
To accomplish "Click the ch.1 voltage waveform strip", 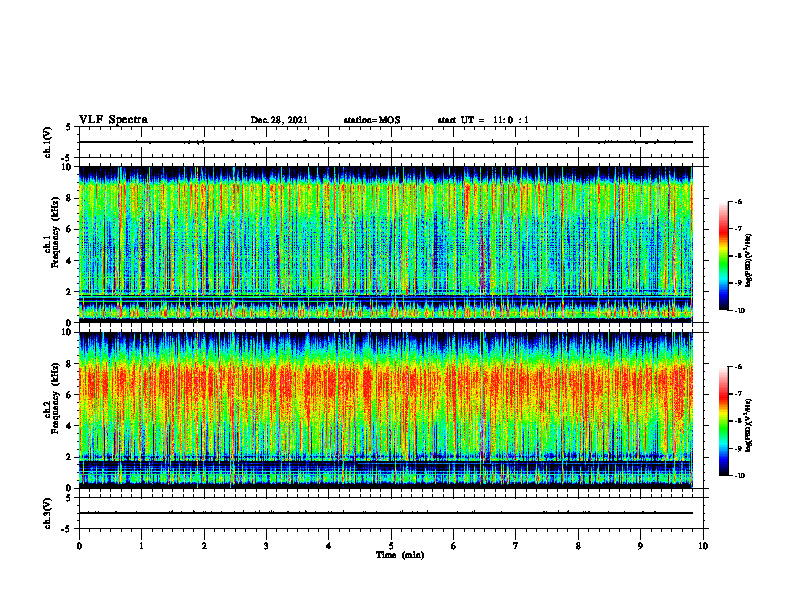I will 391,142.
